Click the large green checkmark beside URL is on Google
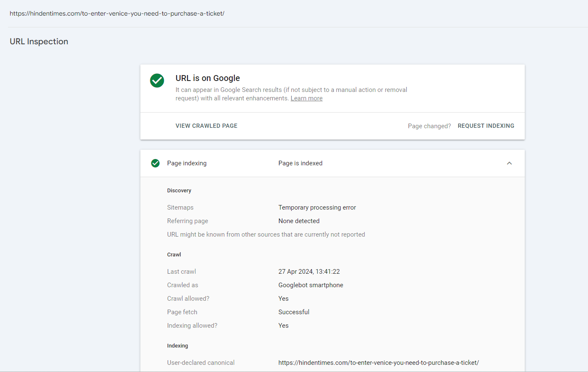Screen dimensions: 588x372 click(157, 81)
